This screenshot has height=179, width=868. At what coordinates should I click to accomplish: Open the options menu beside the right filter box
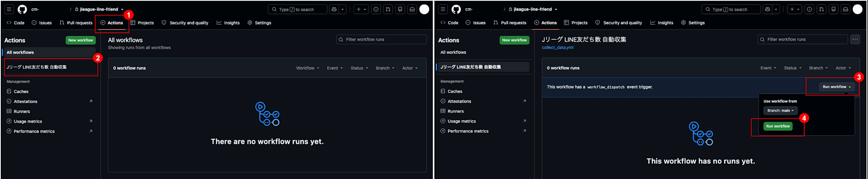point(855,39)
